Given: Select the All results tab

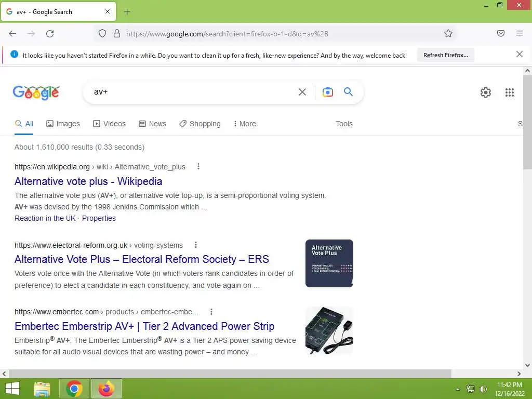Looking at the screenshot, I should [24, 124].
